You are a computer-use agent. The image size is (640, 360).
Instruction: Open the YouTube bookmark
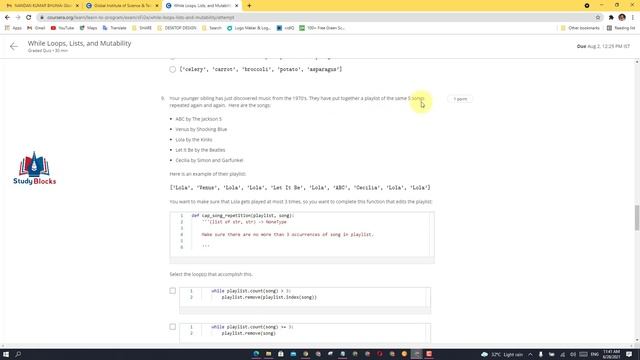point(62,28)
